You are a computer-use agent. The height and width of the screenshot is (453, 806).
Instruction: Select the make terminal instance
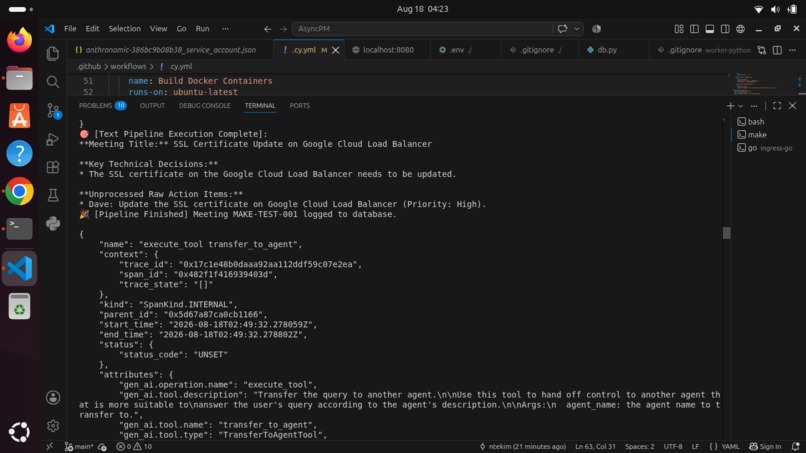tap(757, 135)
